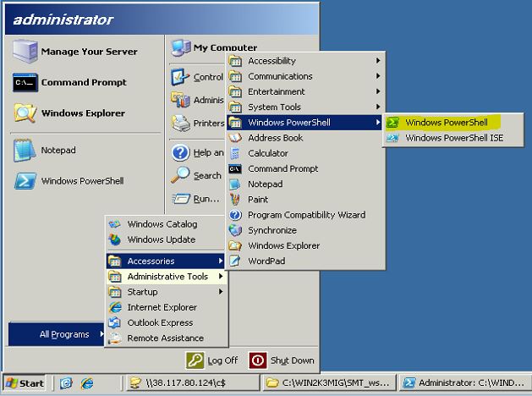532x396 pixels.
Task: Select Search in the Start menu
Action: (x=196, y=175)
